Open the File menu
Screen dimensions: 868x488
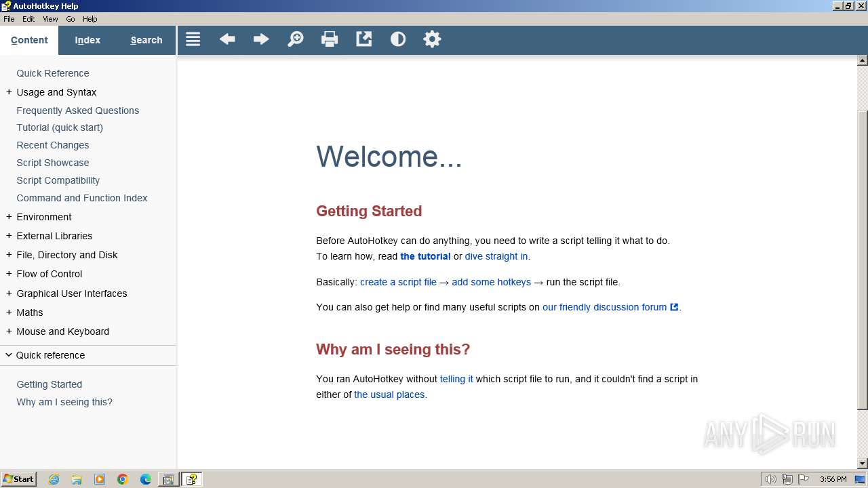click(x=9, y=19)
